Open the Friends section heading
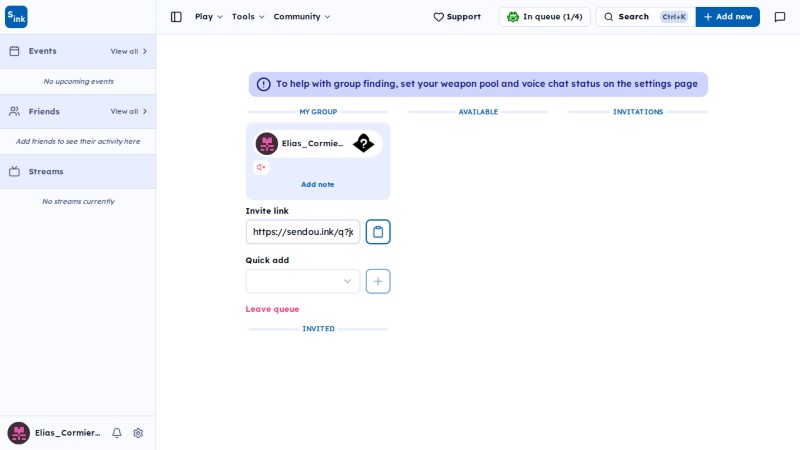Screen dimensions: 800x450 click(44, 111)
